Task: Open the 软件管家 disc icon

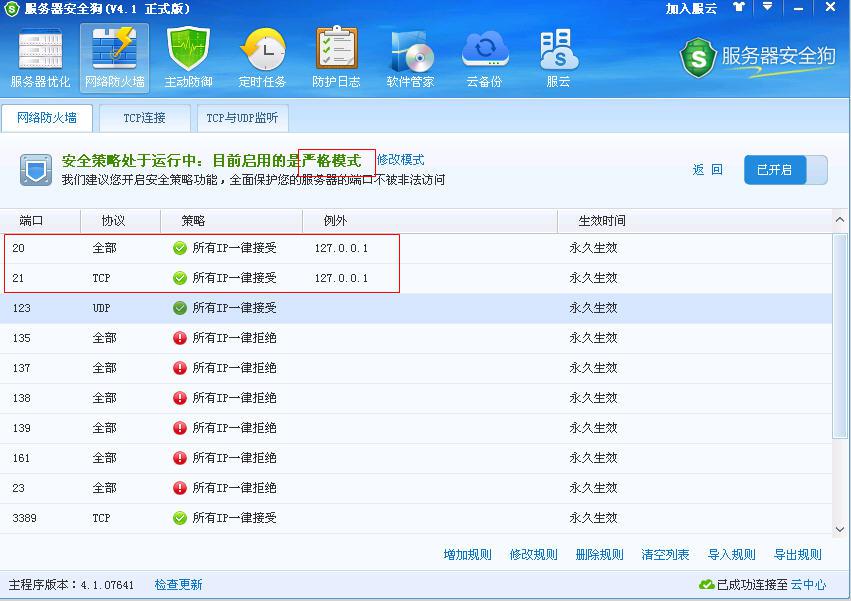Action: (x=410, y=57)
